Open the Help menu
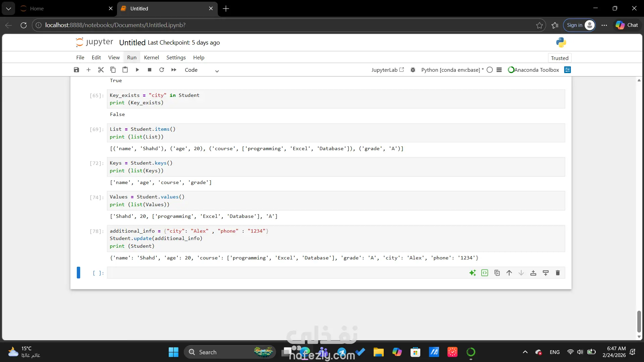 point(199,57)
